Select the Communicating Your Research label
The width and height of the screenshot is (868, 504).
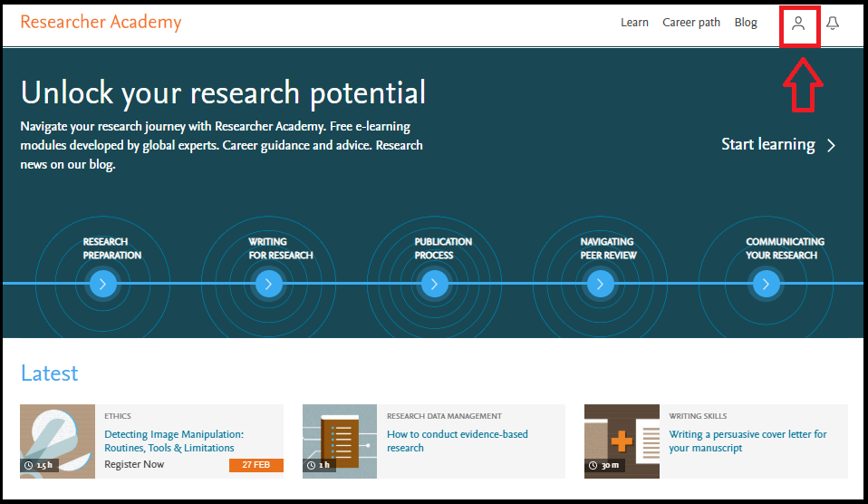pos(785,248)
